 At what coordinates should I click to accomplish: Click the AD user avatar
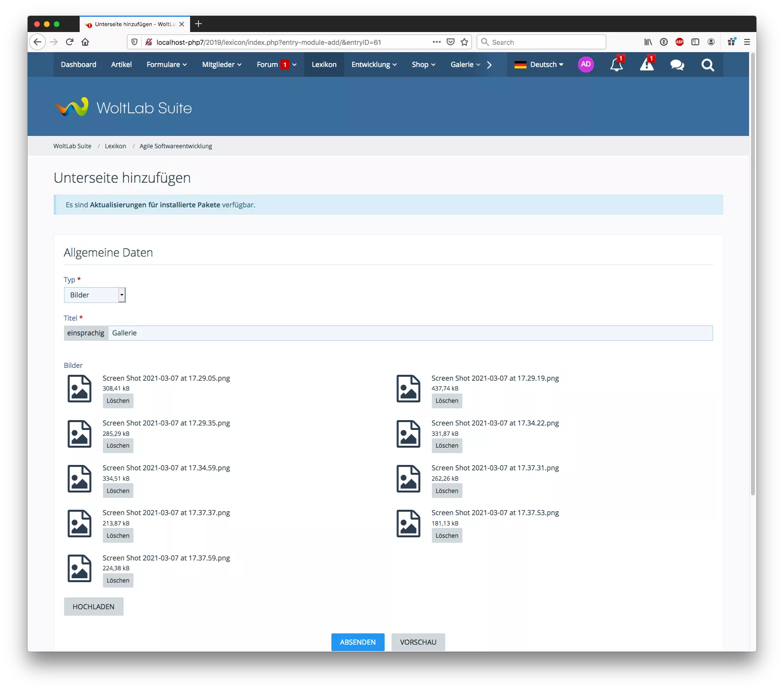(586, 65)
